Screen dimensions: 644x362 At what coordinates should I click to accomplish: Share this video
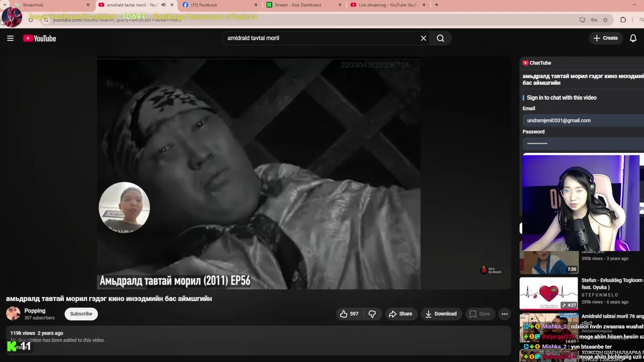click(x=400, y=314)
